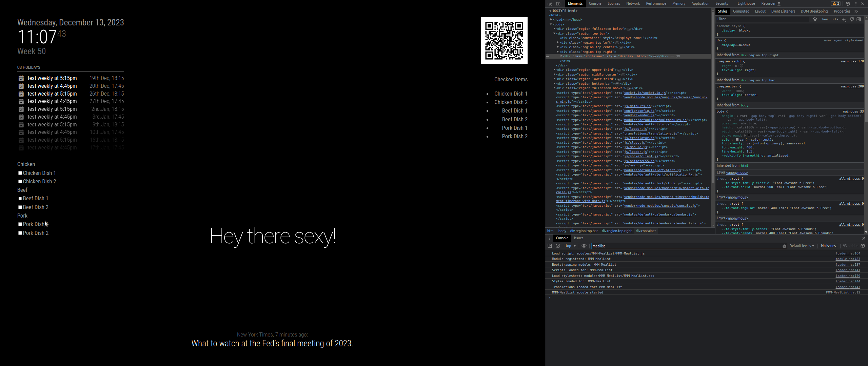Check the Beef Dish 2 checkbox
The width and height of the screenshot is (868, 366).
click(20, 207)
